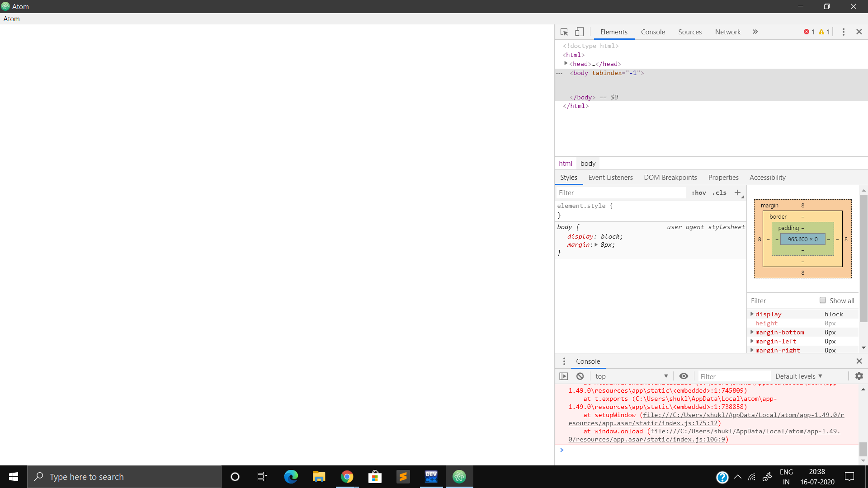This screenshot has height=488, width=868.
Task: Focus the computed styles Filter field
Action: point(782,301)
